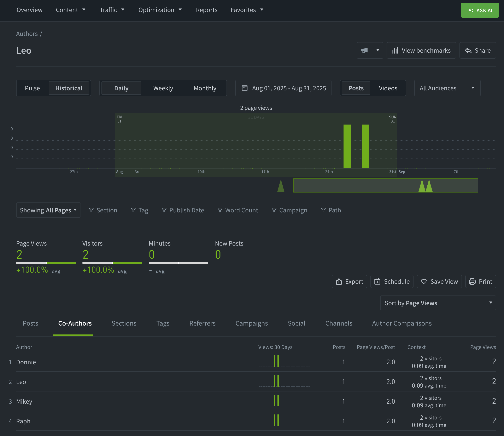Open the Donnie co-author row
The width and height of the screenshot is (504, 436).
(26, 362)
